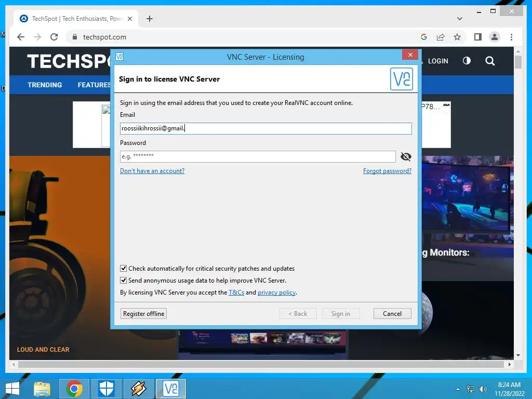Click the VNC logo in dialog header
The height and width of the screenshot is (399, 532).
[x=402, y=79]
